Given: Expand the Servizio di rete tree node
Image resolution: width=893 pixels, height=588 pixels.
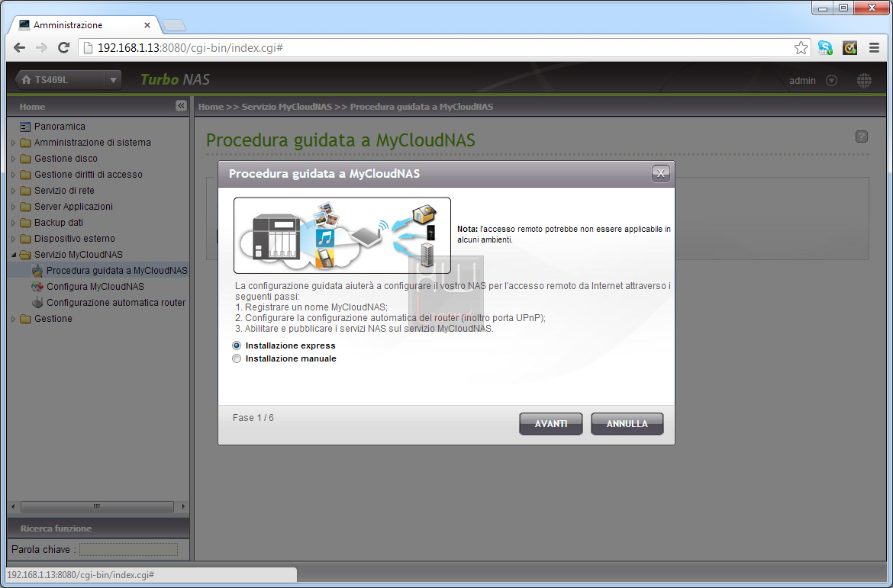Looking at the screenshot, I should (14, 191).
